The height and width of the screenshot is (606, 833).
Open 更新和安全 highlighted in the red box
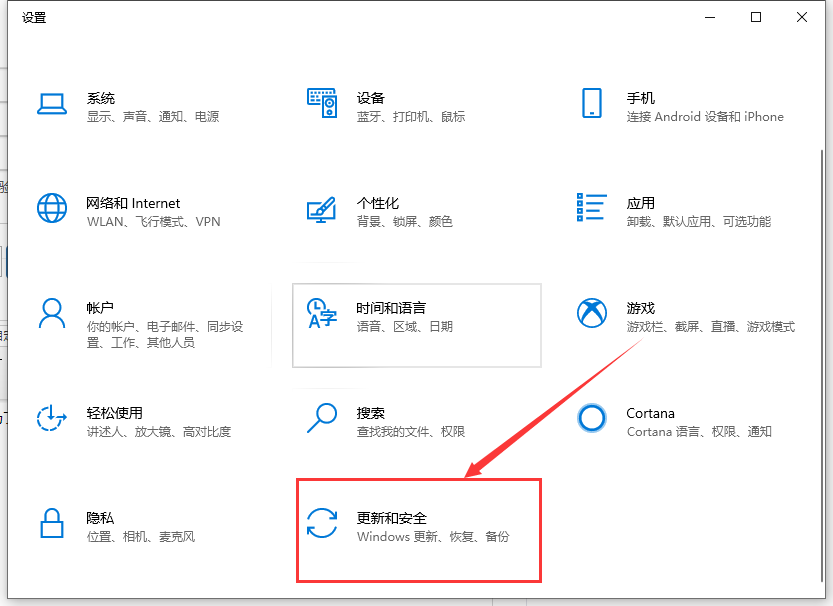[x=419, y=530]
